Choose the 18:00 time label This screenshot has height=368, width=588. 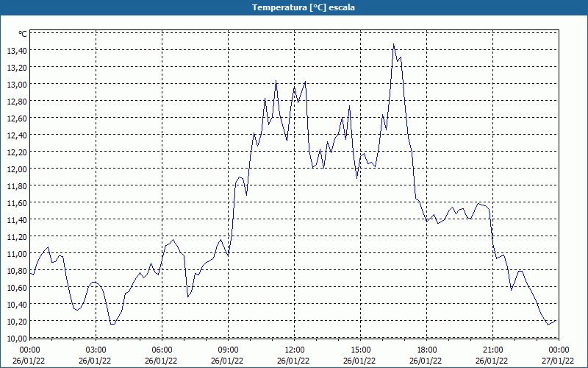427,350
